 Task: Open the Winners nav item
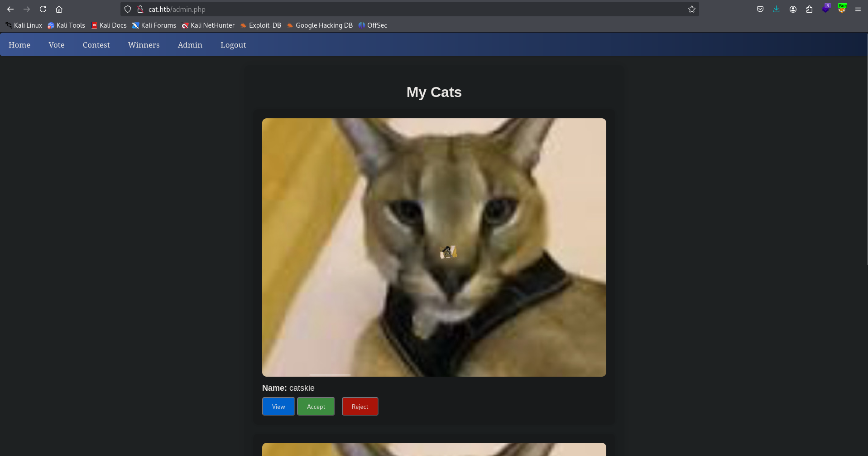(x=144, y=45)
